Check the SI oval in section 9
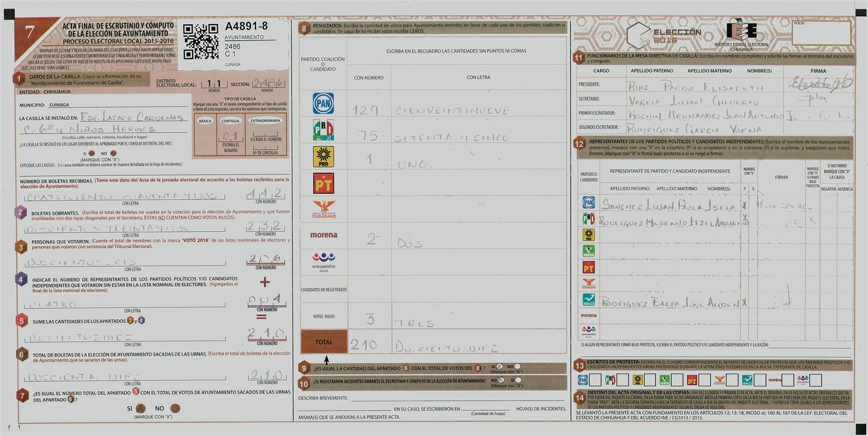This screenshot has width=868, height=436. (499, 366)
